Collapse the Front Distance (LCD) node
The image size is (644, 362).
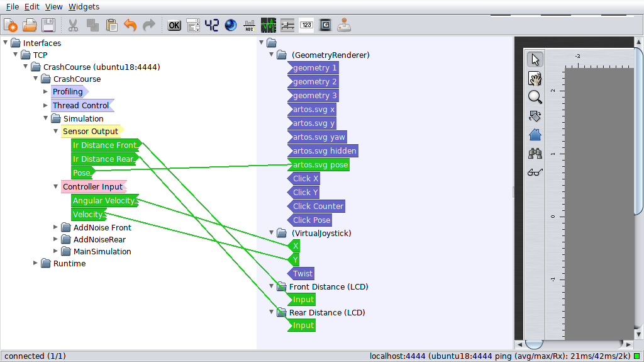click(272, 286)
